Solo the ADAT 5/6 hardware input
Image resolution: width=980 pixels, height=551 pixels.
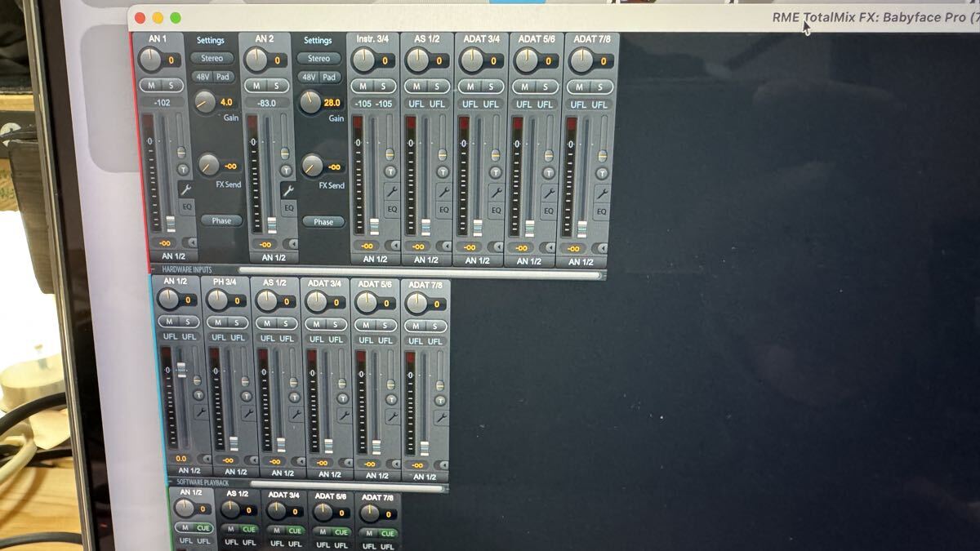tap(546, 87)
